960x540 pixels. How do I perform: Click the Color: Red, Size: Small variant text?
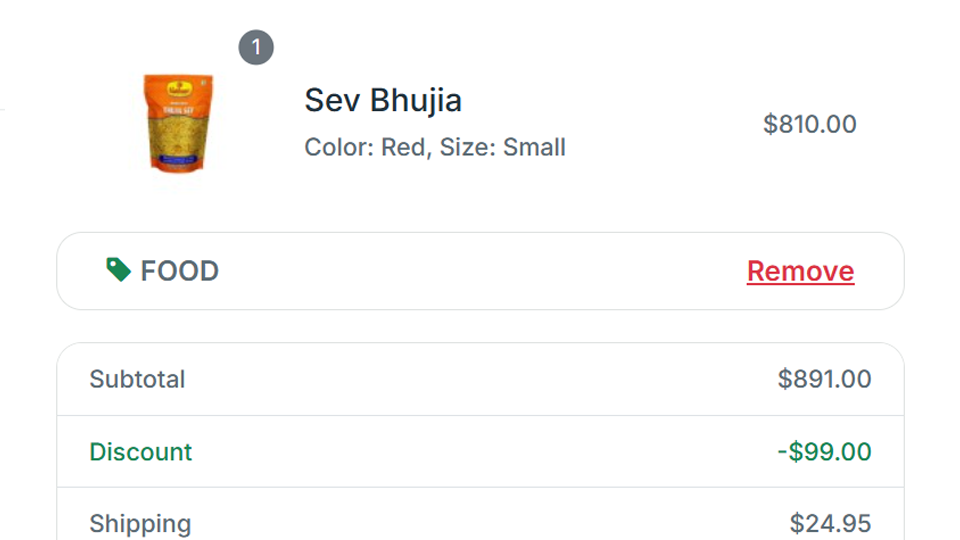coord(435,148)
